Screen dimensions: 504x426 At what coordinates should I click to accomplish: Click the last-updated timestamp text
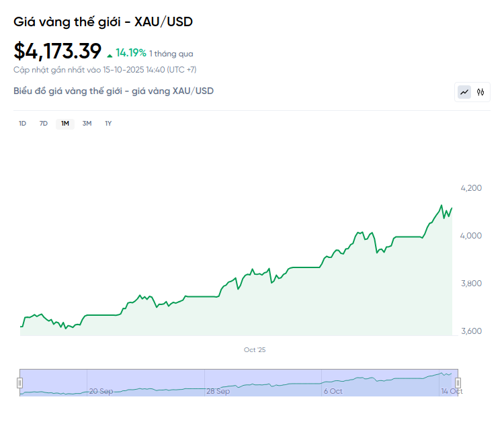point(105,70)
